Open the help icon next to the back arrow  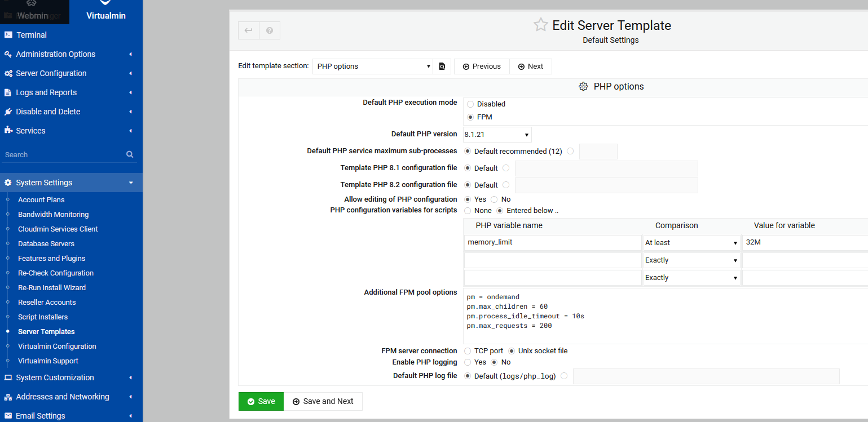coord(269,30)
